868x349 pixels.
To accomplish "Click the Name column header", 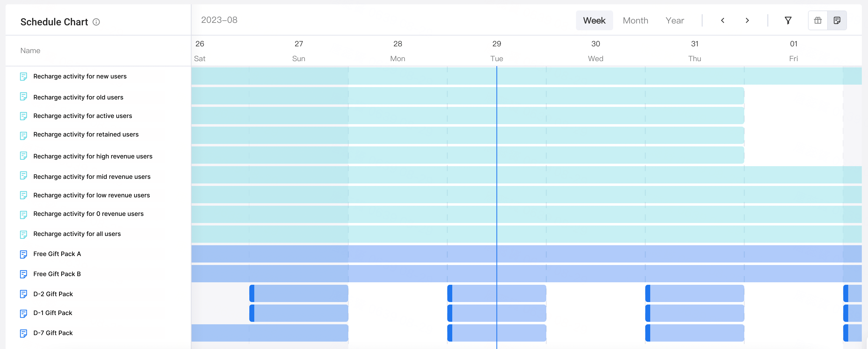I will [x=30, y=50].
